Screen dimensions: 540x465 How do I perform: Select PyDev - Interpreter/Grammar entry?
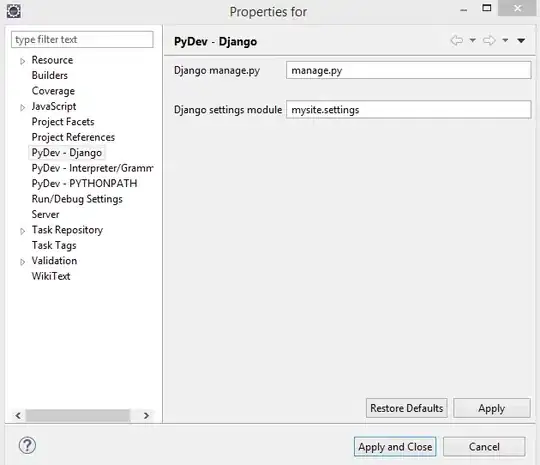point(92,168)
